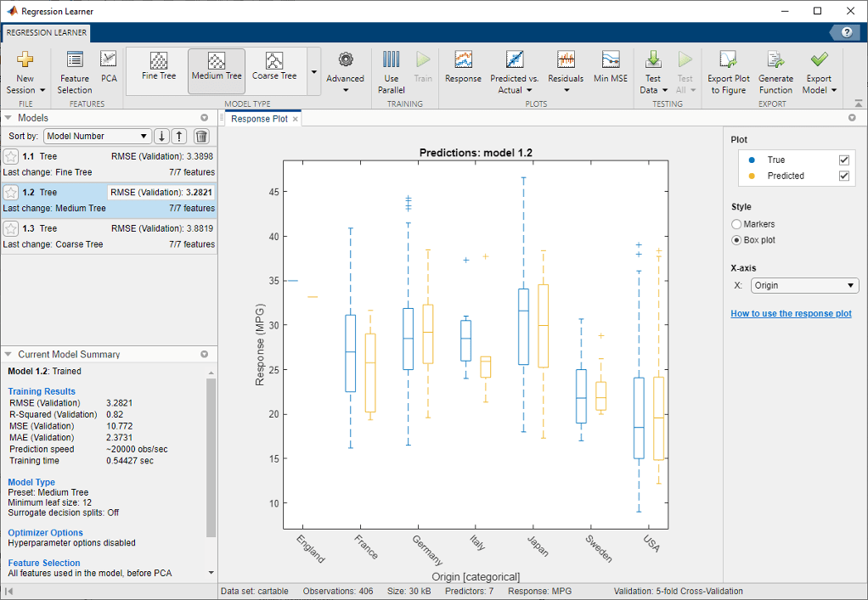Viewport: 868px width, 600px height.
Task: Open the X-axis Origin dropdown
Action: 804,285
